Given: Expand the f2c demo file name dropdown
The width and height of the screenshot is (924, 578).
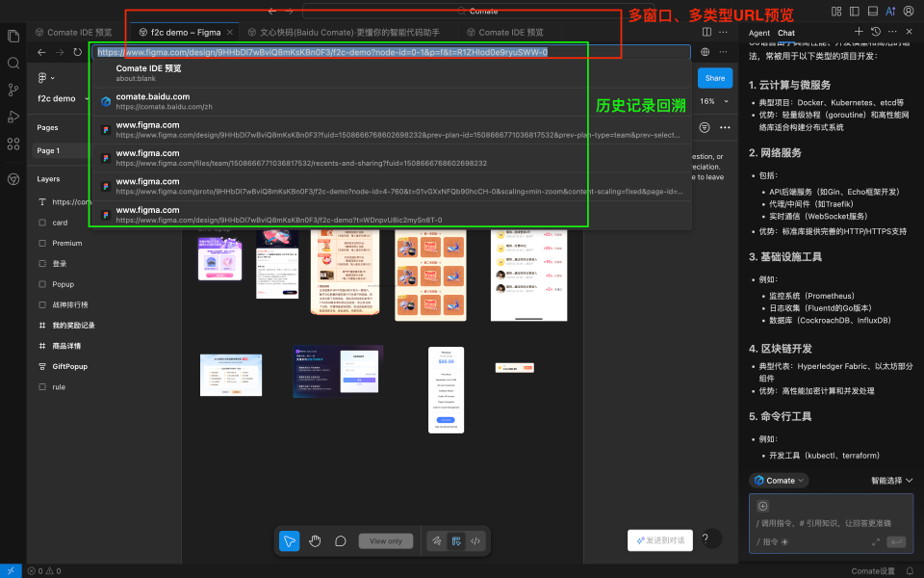Looking at the screenshot, I should coord(88,98).
